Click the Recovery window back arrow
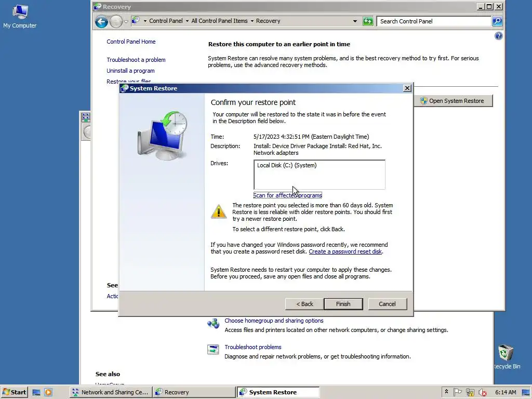Image resolution: width=532 pixels, height=399 pixels. tap(101, 22)
